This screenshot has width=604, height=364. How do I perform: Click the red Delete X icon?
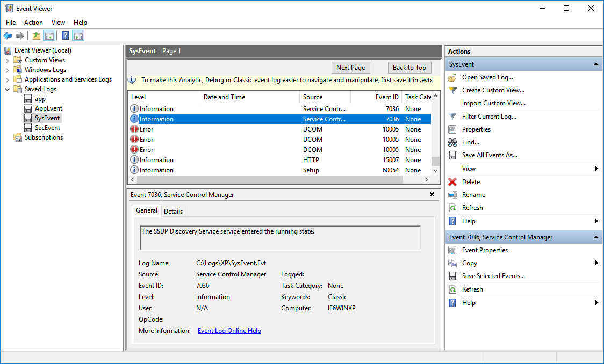(452, 182)
